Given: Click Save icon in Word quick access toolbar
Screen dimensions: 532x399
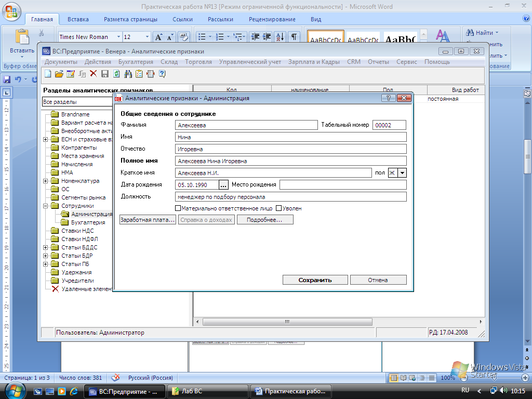Looking at the screenshot, I should pos(7,79).
